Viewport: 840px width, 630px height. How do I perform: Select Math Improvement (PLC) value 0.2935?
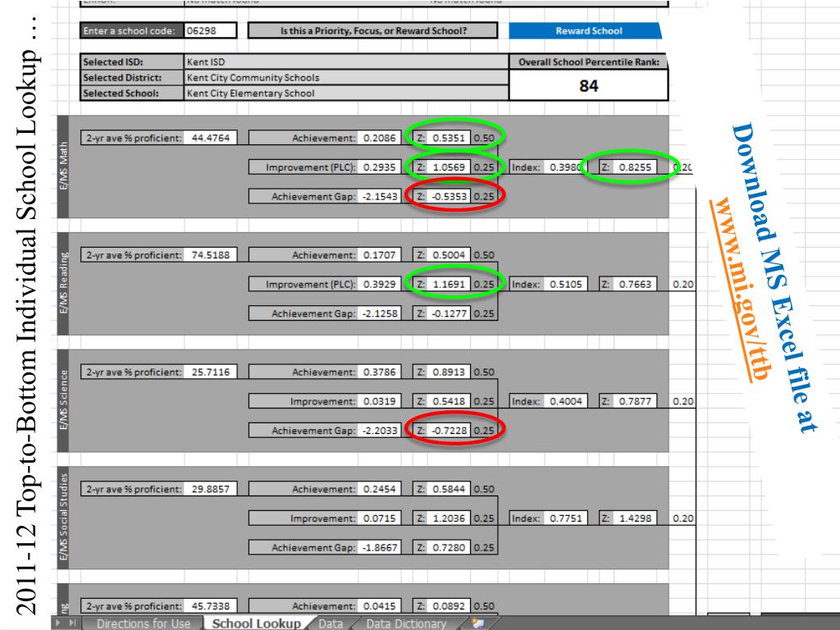tap(379, 167)
